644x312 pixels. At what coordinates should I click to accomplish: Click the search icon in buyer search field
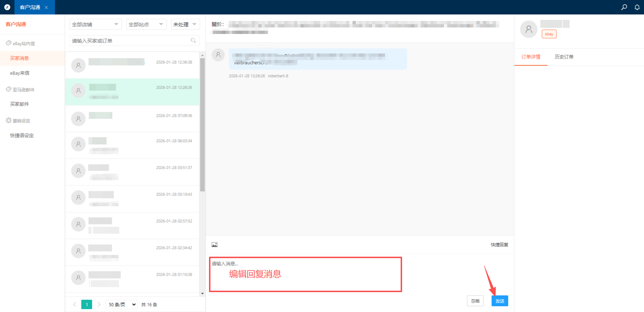(x=193, y=40)
